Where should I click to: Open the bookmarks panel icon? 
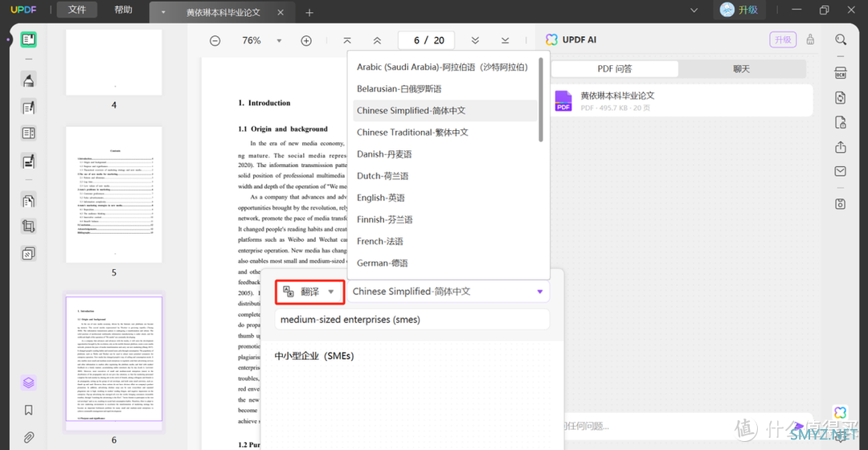[x=29, y=410]
